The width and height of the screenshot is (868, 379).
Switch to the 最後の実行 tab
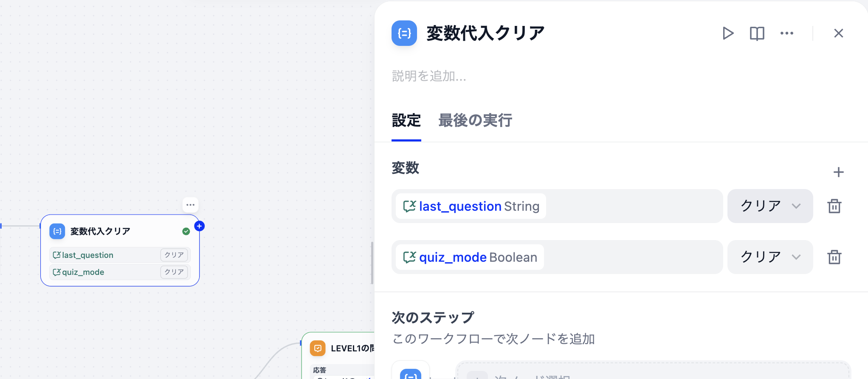coord(475,121)
